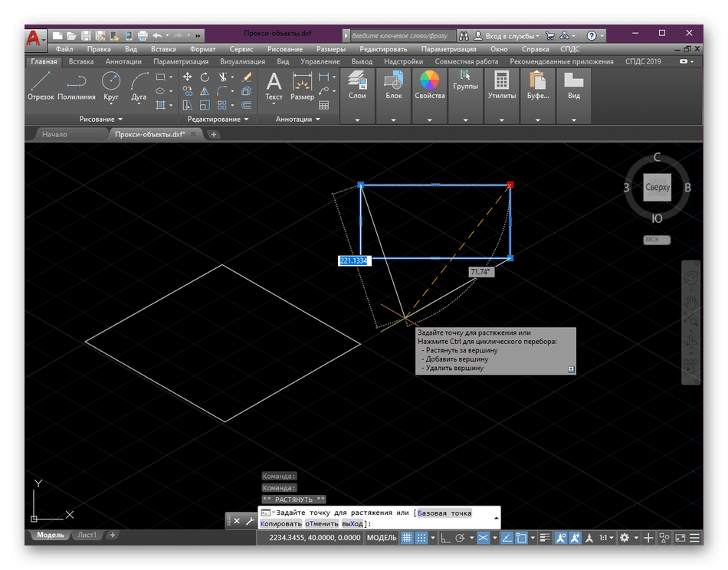Expand command line history arrow
This screenshot has height=570, width=728.
[497, 518]
